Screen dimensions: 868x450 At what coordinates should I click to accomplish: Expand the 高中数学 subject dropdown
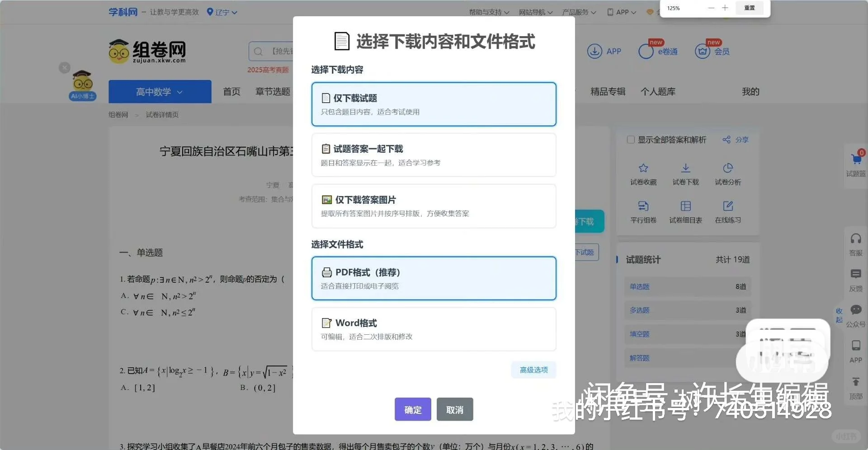pos(159,91)
